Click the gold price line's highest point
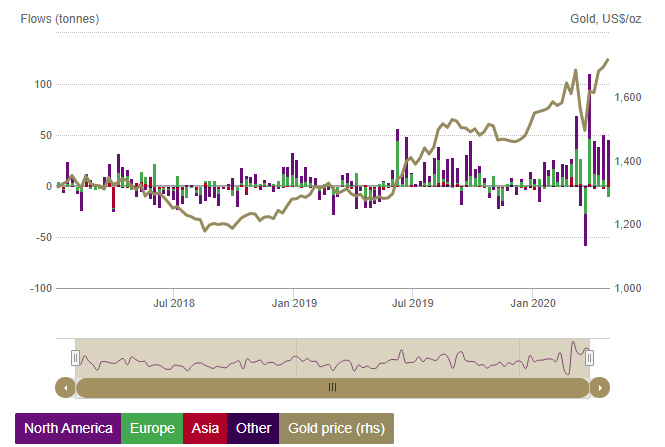 (608, 60)
